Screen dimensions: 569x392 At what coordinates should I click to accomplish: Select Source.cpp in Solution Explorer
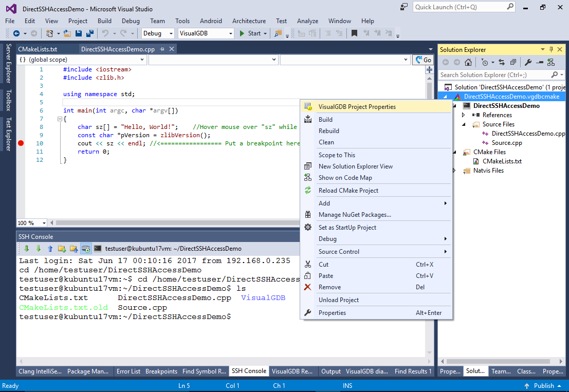(507, 143)
